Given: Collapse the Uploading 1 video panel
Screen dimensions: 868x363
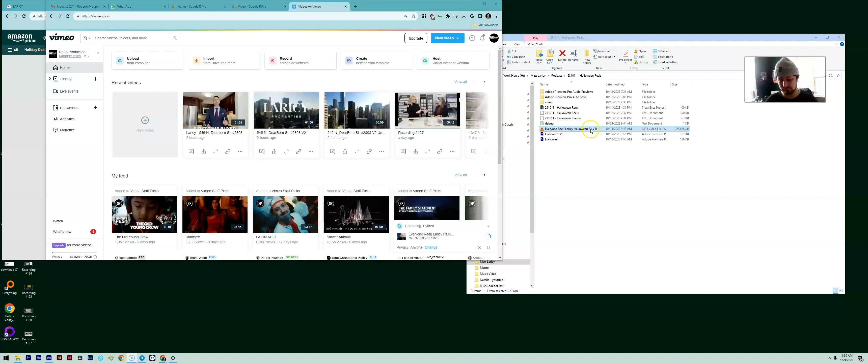Looking at the screenshot, I should click(x=488, y=226).
